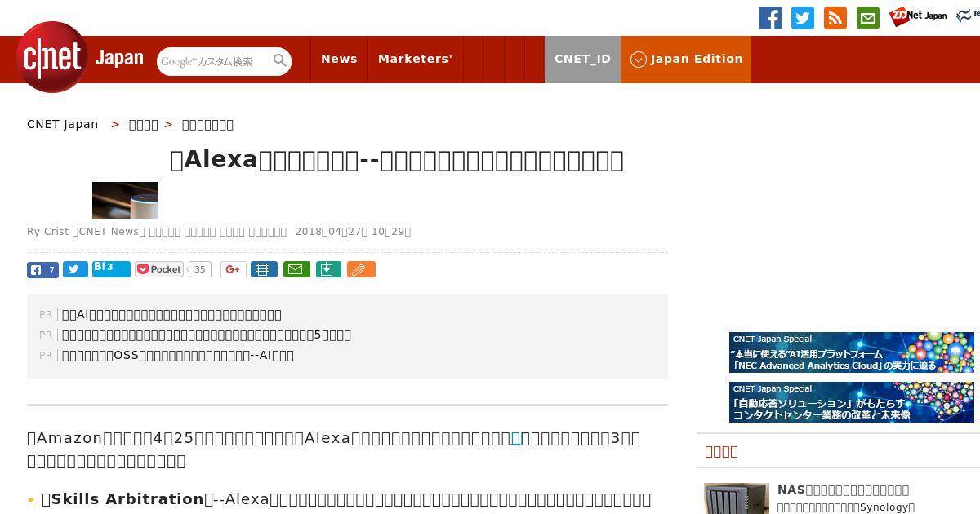This screenshot has height=514, width=980.
Task: Open NEC Advanced Analytics Cloud banner
Action: click(852, 352)
